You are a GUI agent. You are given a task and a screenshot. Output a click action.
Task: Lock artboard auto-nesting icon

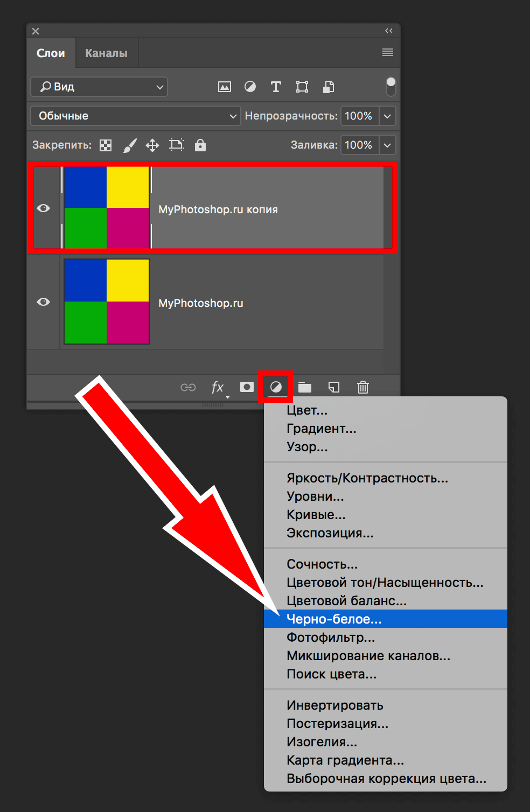(177, 145)
